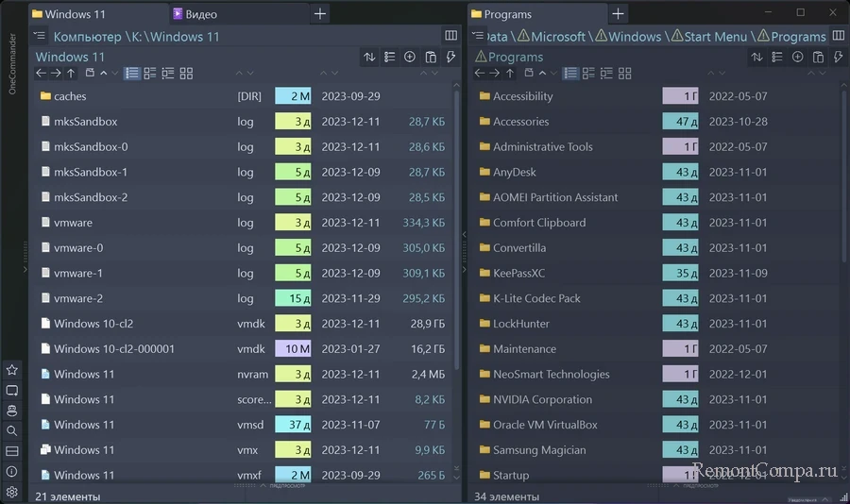Screen dimensions: 850x504
Task: Open settings gear in the sidebar
Action: click(x=12, y=492)
